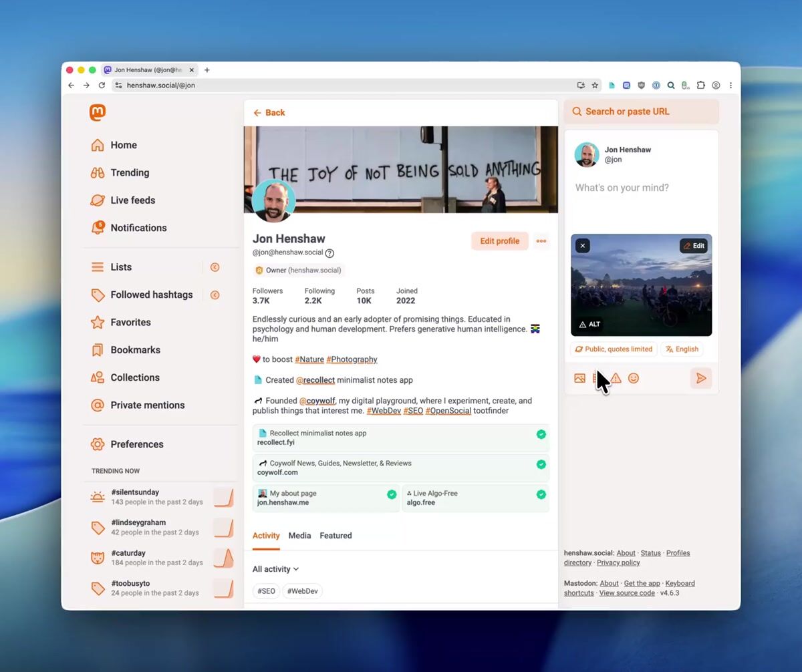The width and height of the screenshot is (802, 672).
Task: Open the emoji picker smiley icon
Action: [x=634, y=379]
